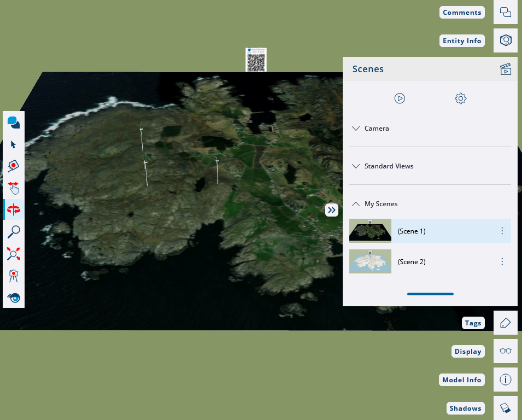Click the Orbit tool in left toolbar

click(x=14, y=209)
